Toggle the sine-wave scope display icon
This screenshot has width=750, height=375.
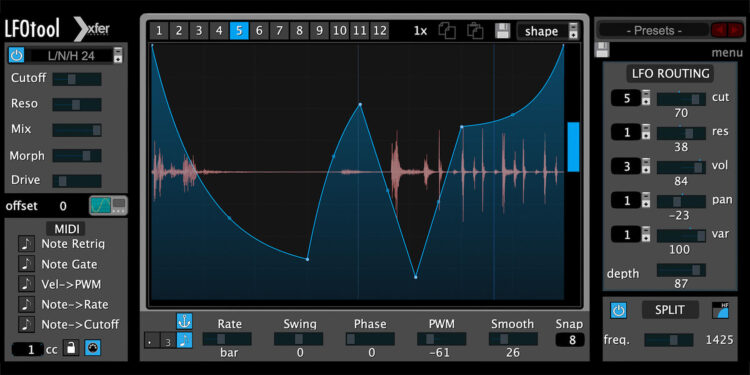[x=101, y=206]
